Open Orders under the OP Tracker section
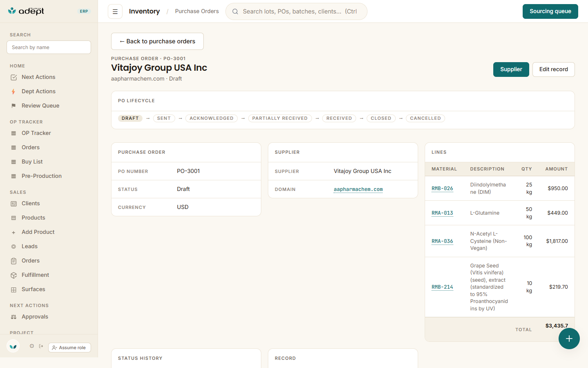 coord(49,147)
